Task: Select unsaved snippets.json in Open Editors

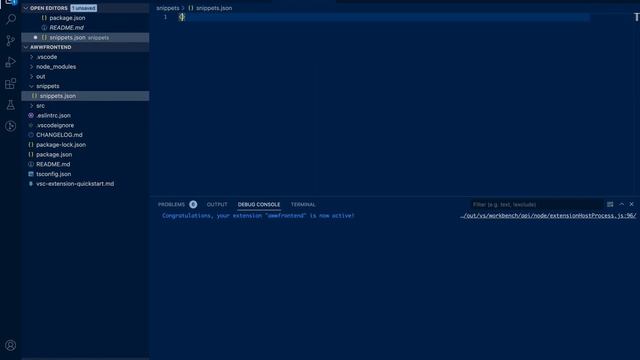Action: (x=85, y=38)
